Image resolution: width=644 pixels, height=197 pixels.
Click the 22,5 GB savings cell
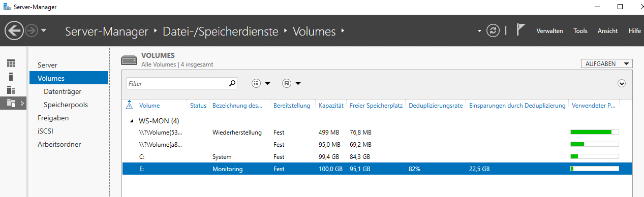tap(479, 169)
